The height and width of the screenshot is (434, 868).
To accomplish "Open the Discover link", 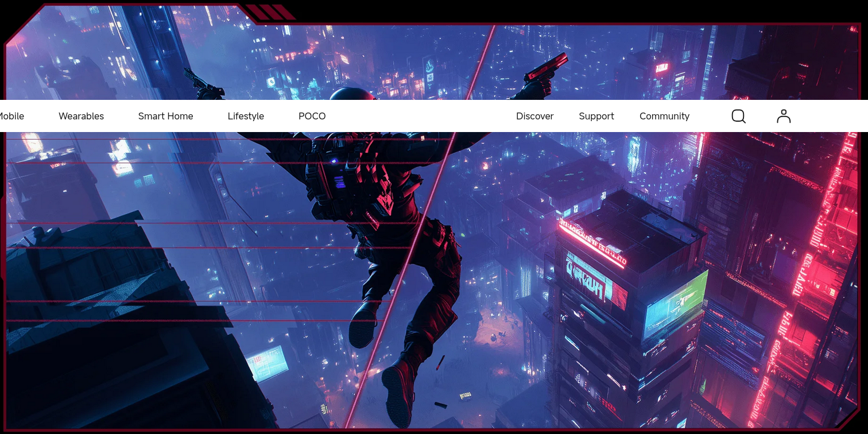I will [534, 117].
